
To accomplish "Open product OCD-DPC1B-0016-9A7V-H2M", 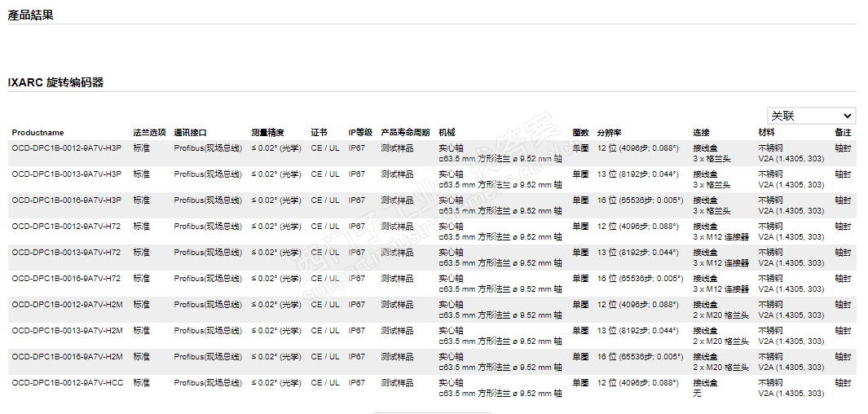I will (x=67, y=357).
